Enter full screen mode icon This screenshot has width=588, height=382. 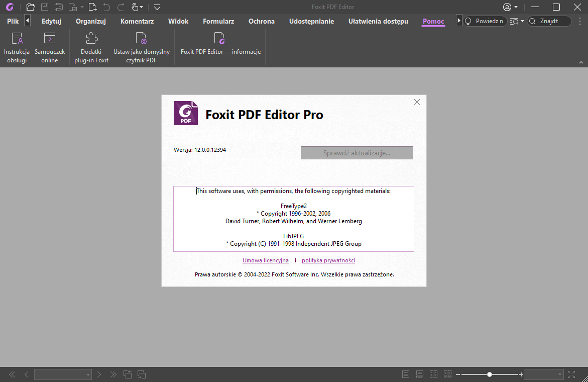pyautogui.click(x=571, y=374)
